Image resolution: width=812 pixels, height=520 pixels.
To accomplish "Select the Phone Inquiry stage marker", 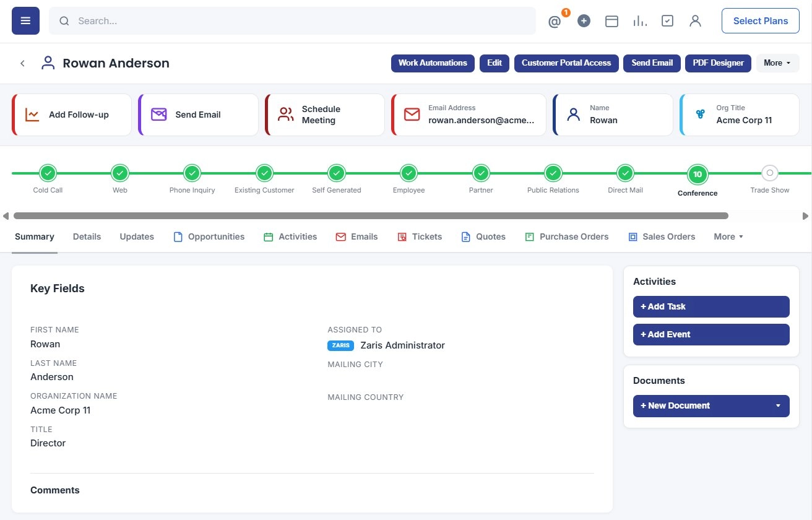I will (x=192, y=173).
